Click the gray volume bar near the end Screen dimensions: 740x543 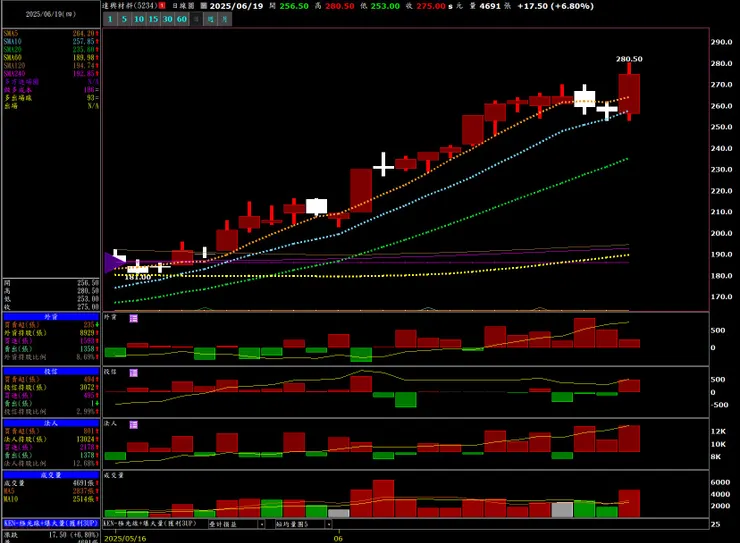pyautogui.click(x=562, y=510)
